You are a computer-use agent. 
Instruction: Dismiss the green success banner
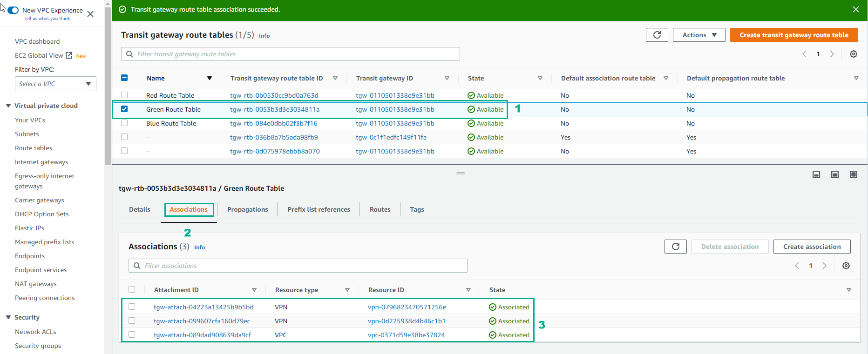click(856, 9)
